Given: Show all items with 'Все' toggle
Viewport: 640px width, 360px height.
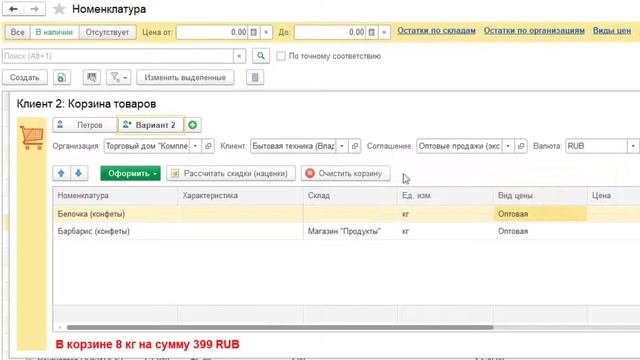Looking at the screenshot, I should [17, 32].
